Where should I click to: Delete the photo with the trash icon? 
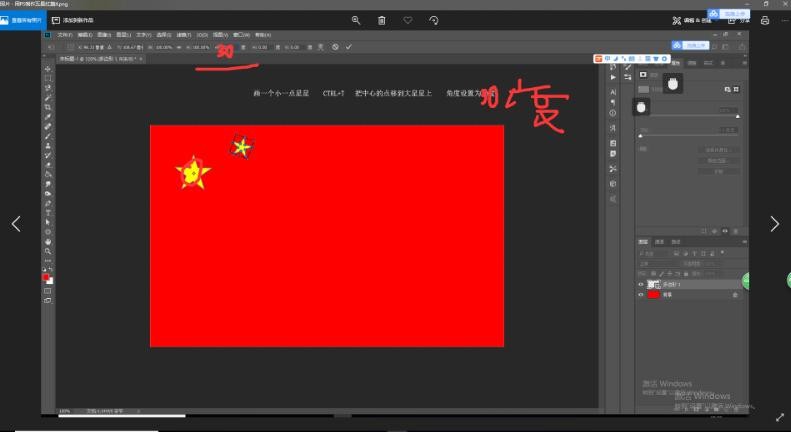(382, 20)
